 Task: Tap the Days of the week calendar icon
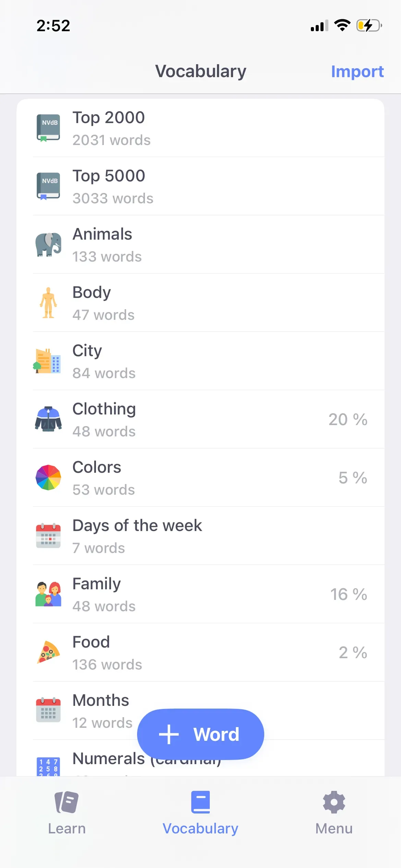coord(48,536)
